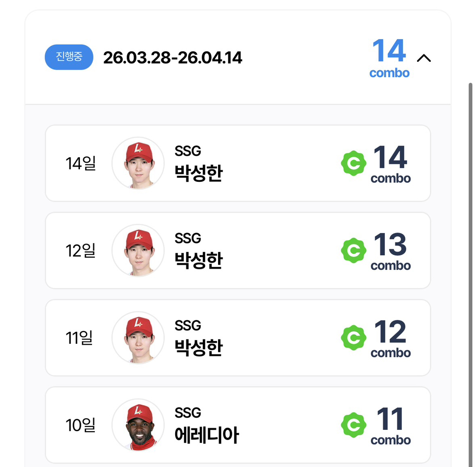Click the blue 진행중 status badge
The height and width of the screenshot is (467, 476).
69,57
